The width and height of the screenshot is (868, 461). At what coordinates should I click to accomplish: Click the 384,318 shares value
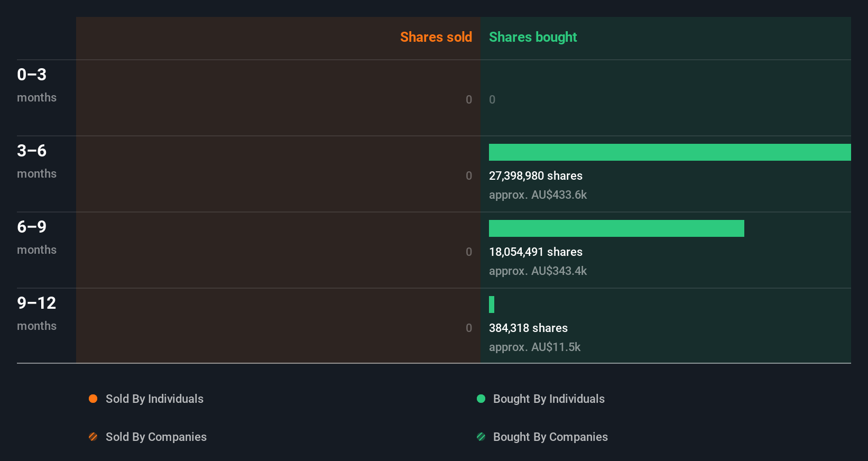point(528,328)
